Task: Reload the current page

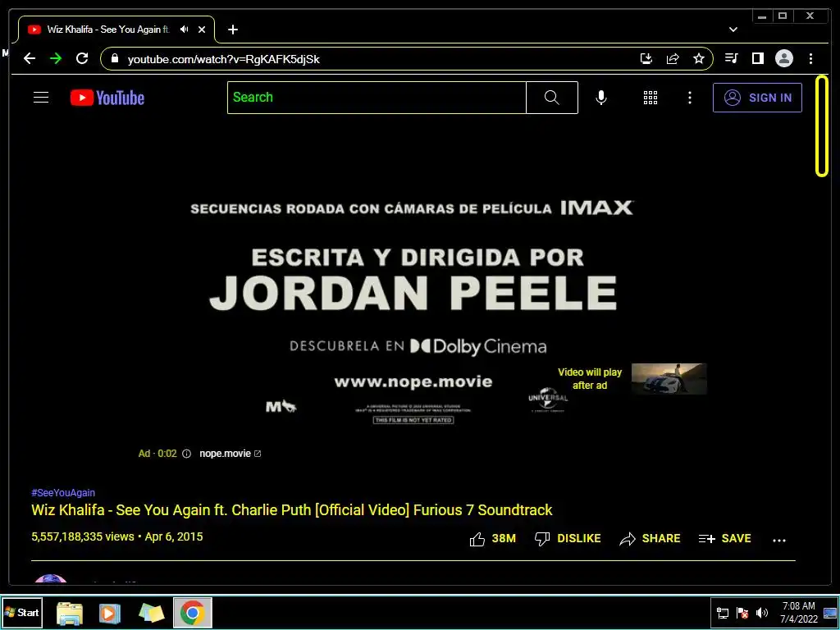Action: pos(82,58)
